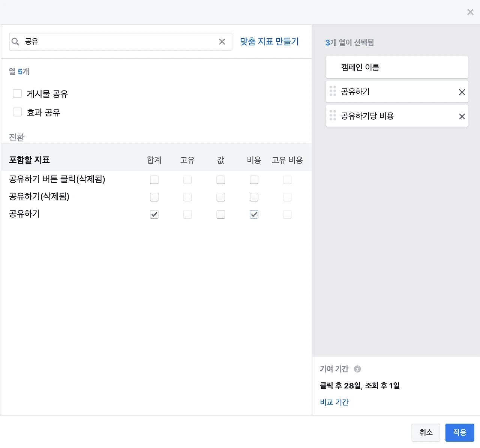480x448 pixels.
Task: Check the 효과 공유 checkbox
Action: pyautogui.click(x=17, y=112)
